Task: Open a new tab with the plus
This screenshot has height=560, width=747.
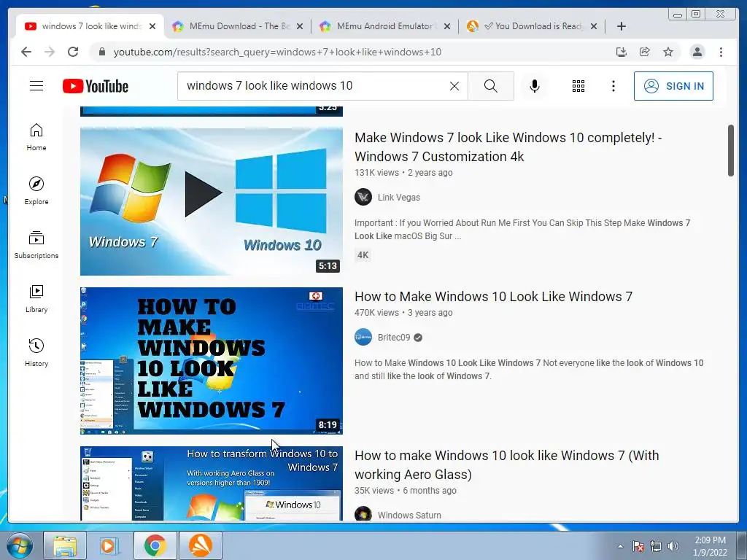Action: 622,26
